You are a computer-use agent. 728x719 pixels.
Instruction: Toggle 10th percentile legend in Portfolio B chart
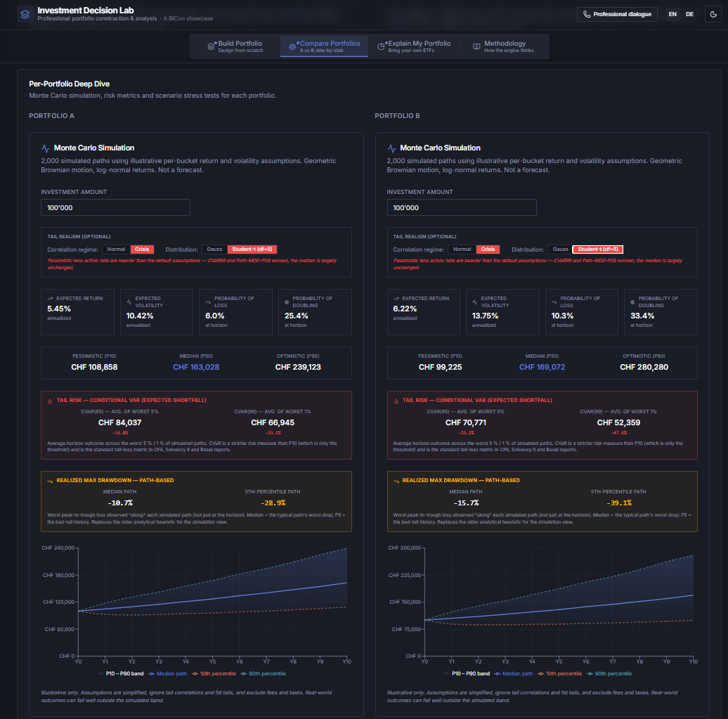560,674
